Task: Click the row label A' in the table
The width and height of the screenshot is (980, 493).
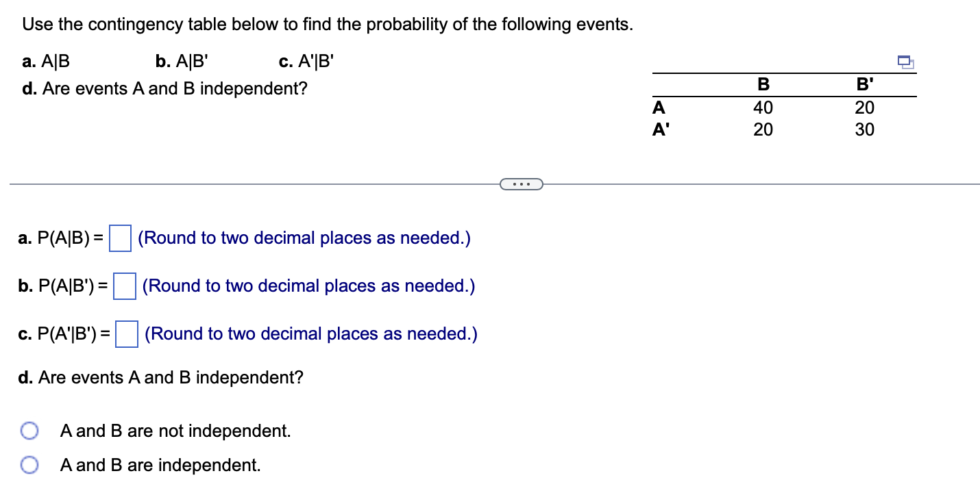Action: coord(659,129)
